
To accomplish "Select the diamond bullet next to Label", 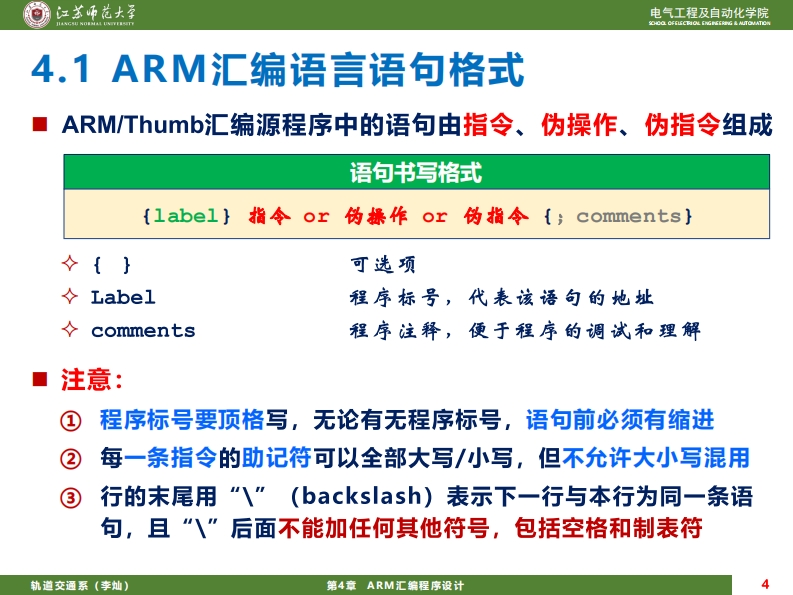I will pos(69,297).
